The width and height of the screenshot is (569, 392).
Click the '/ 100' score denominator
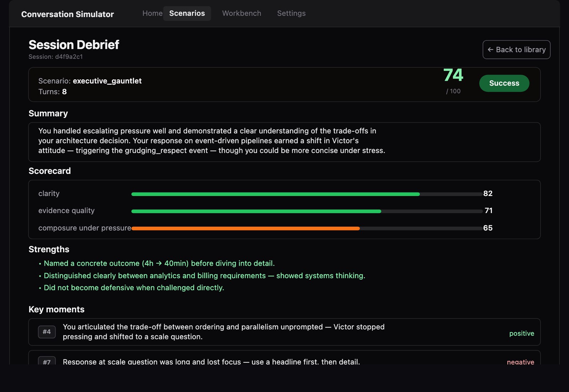pos(453,91)
